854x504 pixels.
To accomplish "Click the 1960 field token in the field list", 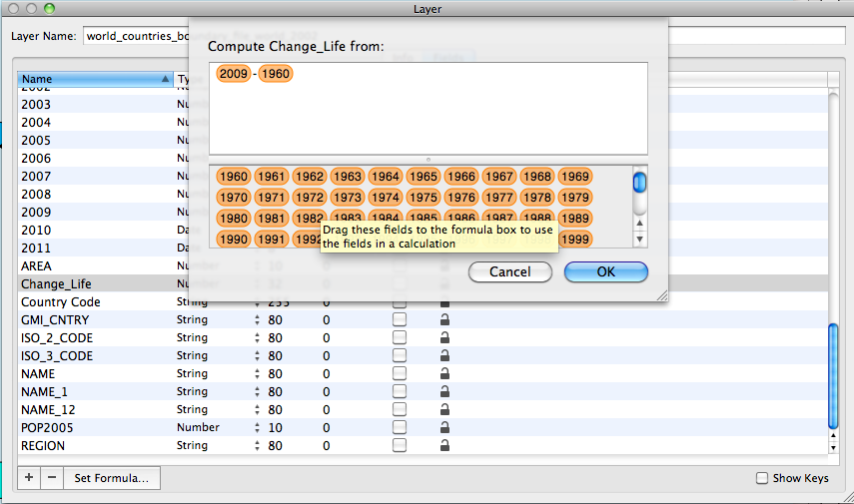I will click(233, 177).
